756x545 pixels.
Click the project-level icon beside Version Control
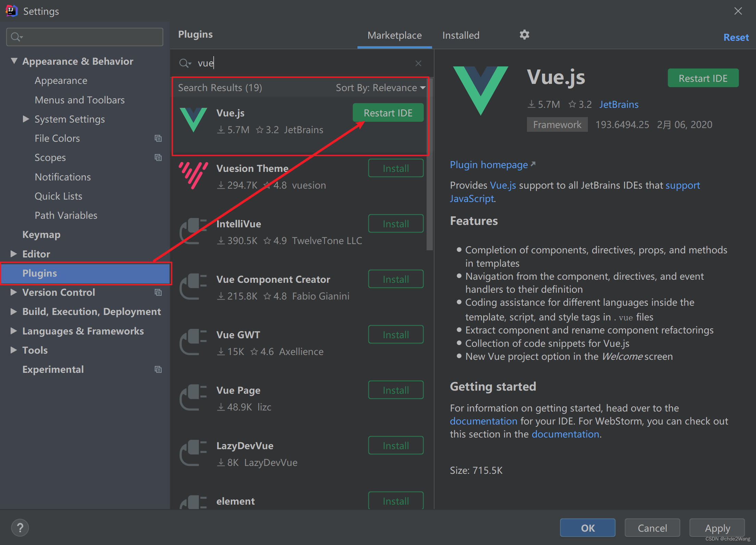tap(158, 292)
